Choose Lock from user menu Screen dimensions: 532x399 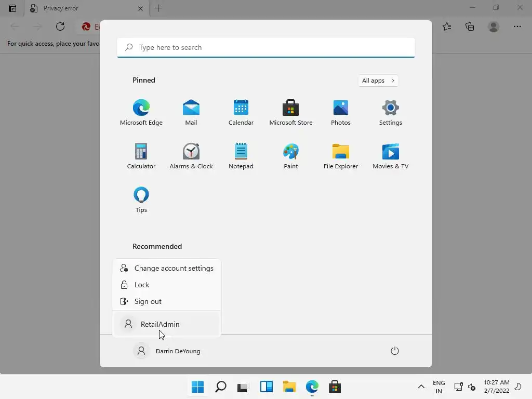(x=167, y=285)
